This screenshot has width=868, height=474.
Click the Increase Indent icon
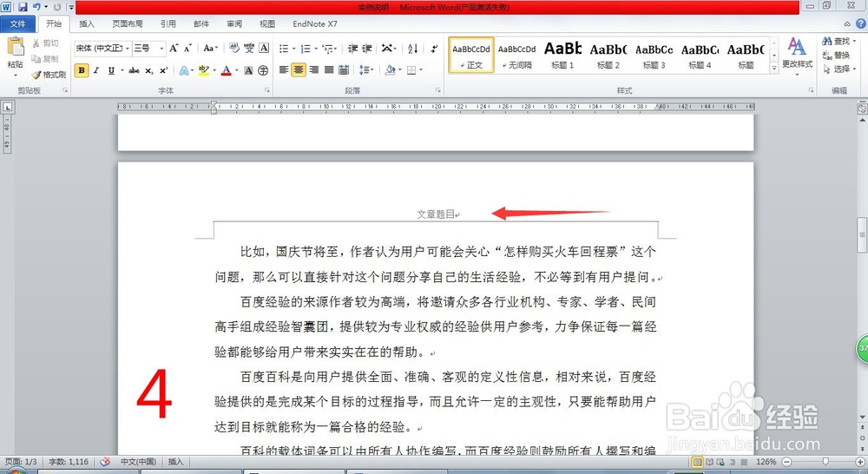(x=366, y=48)
